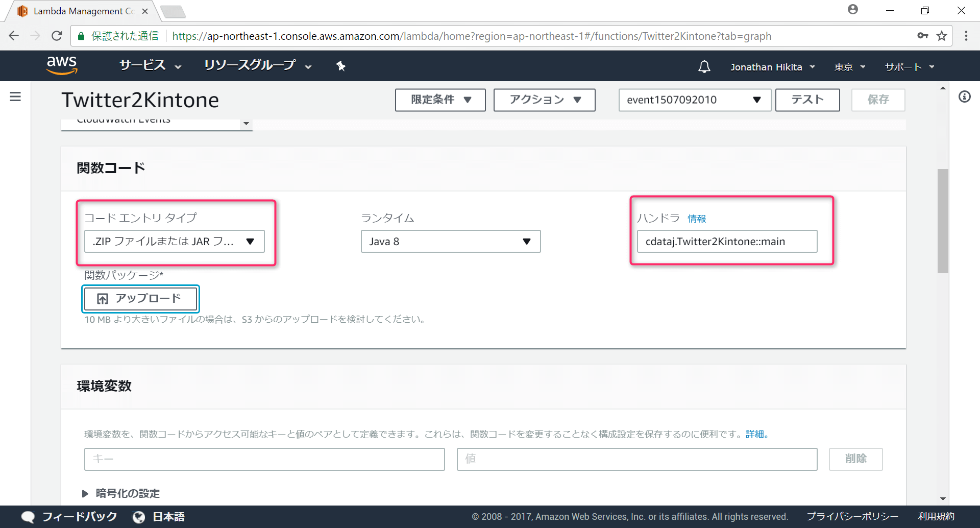980x528 pixels.
Task: Open the Jonathan Hikita account menu
Action: (x=773, y=67)
